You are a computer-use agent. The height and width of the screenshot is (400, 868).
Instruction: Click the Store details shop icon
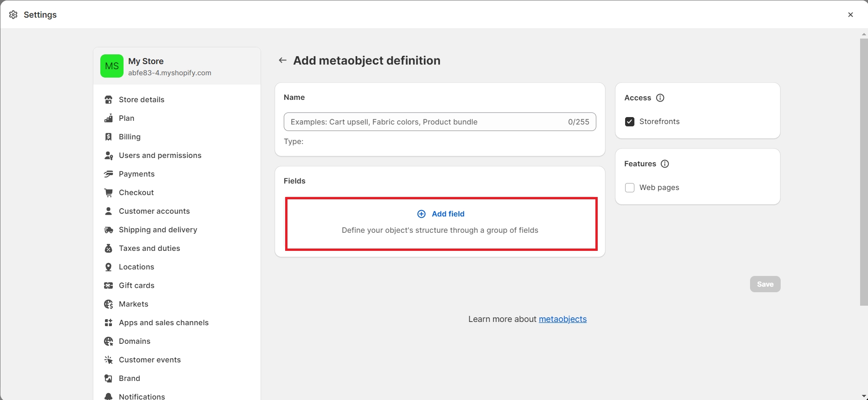108,100
